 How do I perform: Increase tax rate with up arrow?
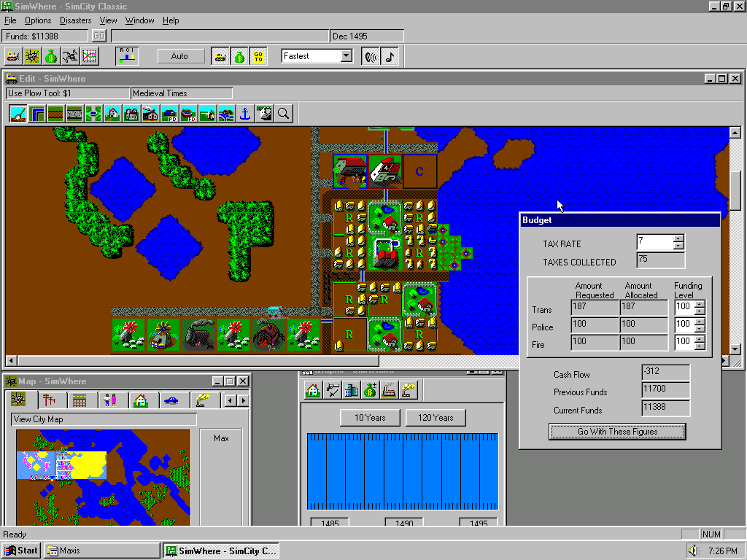[x=679, y=238]
